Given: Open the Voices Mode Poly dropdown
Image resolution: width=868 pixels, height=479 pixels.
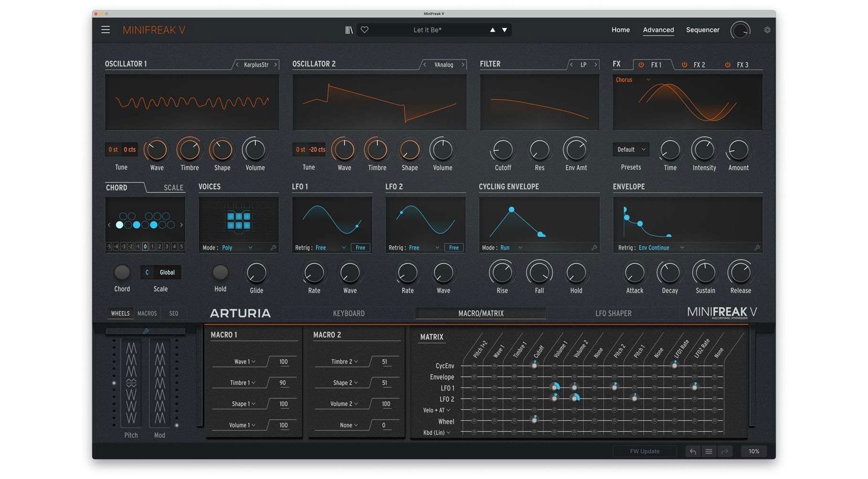Looking at the screenshot, I should [x=237, y=248].
